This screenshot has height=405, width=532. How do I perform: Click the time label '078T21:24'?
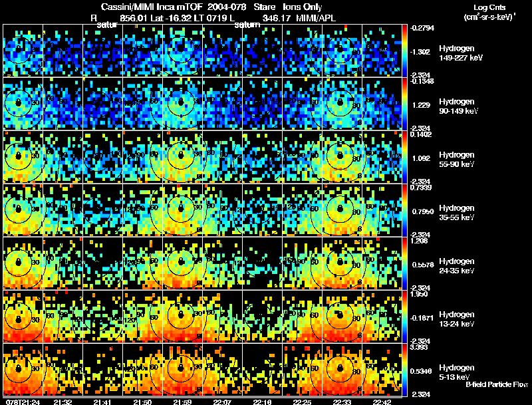[22, 402]
